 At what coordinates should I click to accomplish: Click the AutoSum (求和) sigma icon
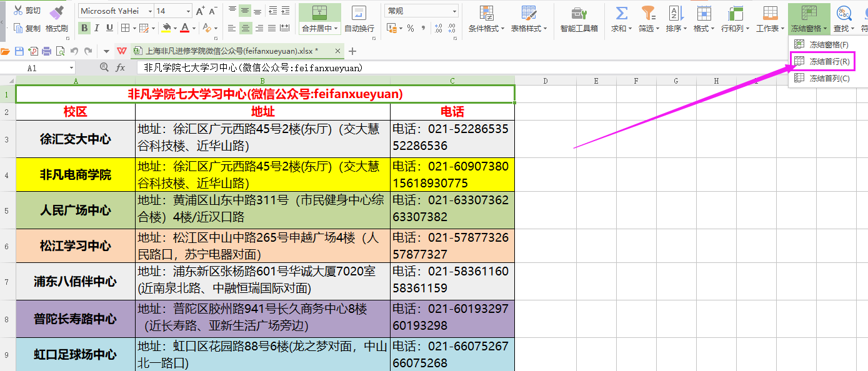(621, 13)
